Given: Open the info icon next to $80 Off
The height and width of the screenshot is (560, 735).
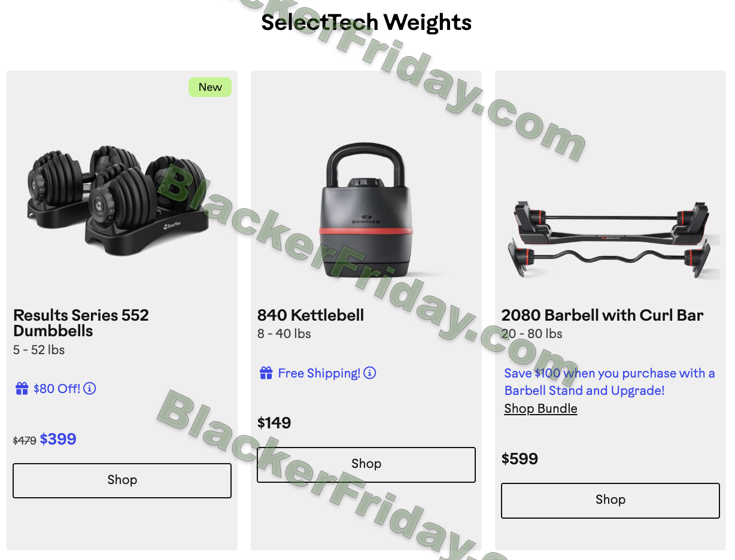Looking at the screenshot, I should (x=90, y=388).
